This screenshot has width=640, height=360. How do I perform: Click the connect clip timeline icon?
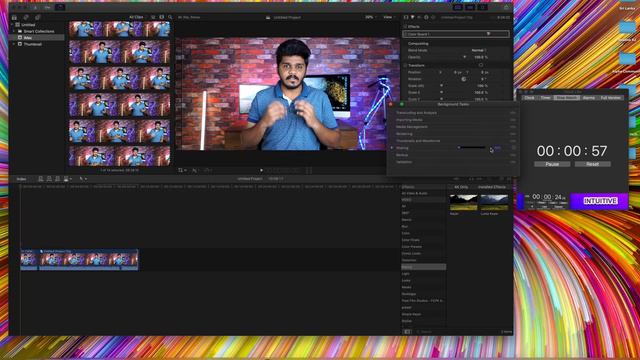[x=41, y=179]
